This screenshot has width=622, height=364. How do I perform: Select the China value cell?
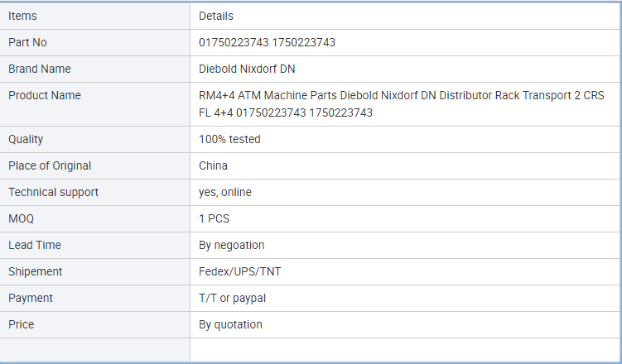(405, 165)
